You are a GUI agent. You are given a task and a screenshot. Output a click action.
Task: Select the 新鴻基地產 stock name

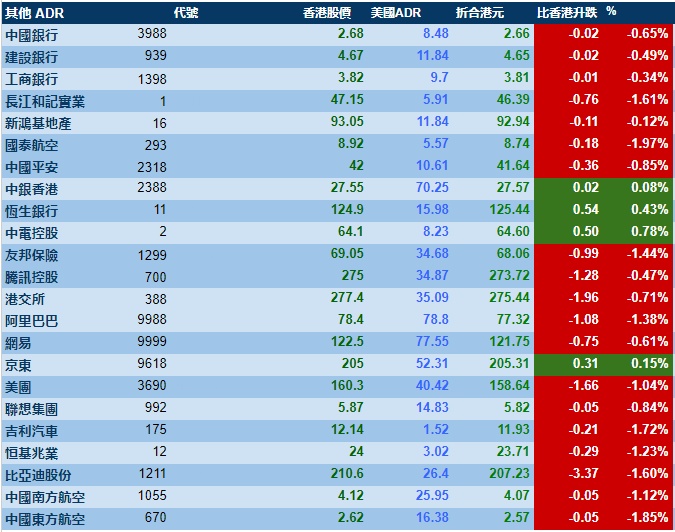tap(38, 123)
